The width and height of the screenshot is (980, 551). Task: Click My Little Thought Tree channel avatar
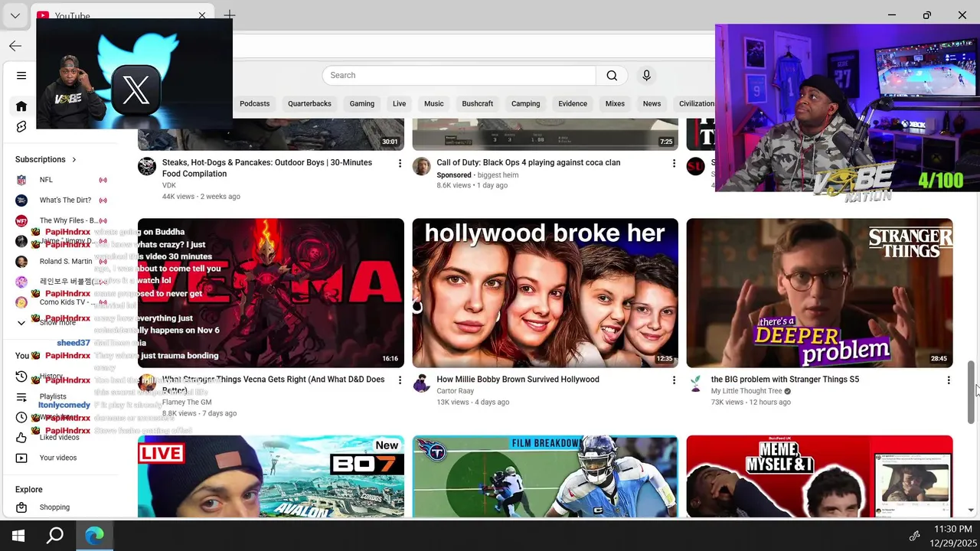[x=696, y=383]
